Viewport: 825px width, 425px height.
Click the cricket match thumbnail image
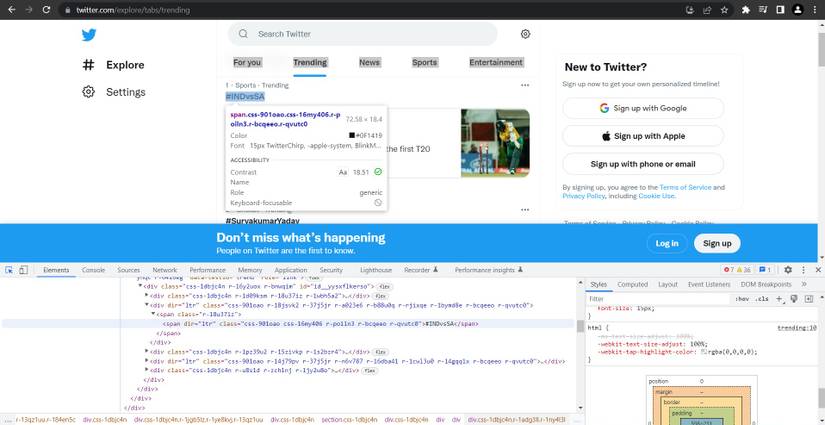pos(495,143)
